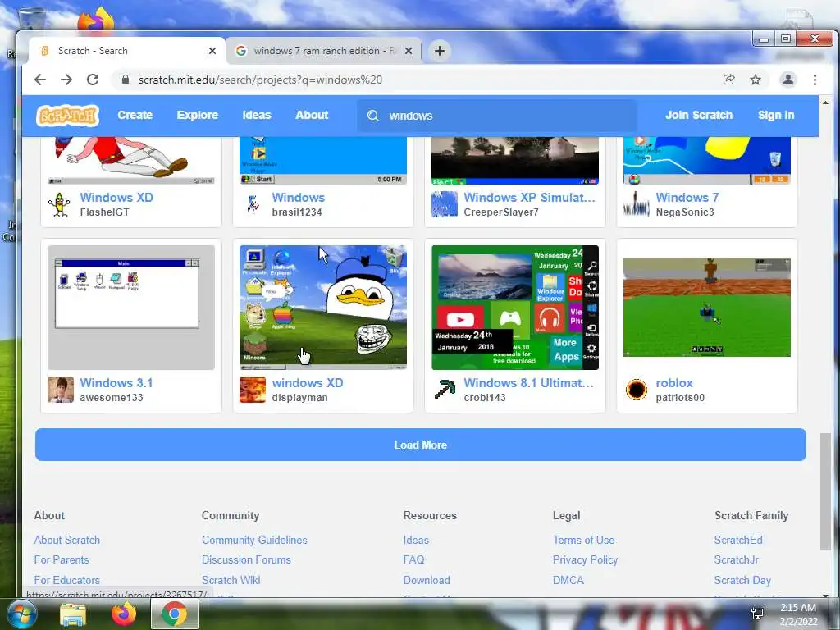Open displayman's fiery avatar

tap(253, 390)
